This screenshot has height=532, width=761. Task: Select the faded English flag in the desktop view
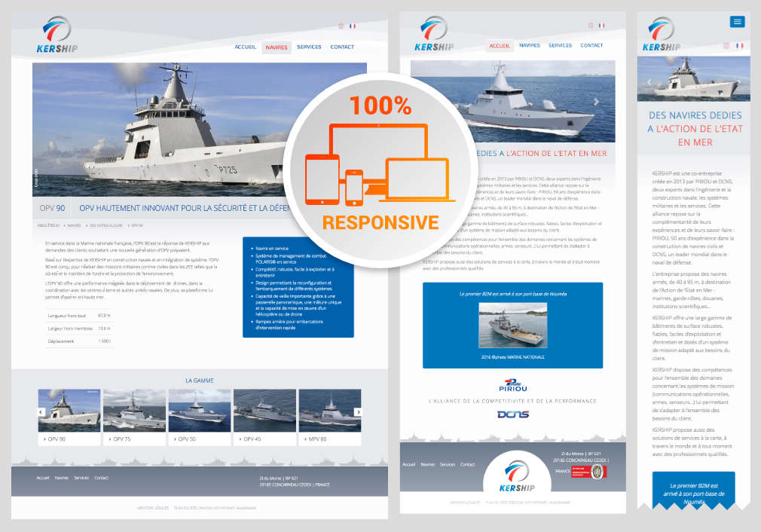click(x=341, y=26)
